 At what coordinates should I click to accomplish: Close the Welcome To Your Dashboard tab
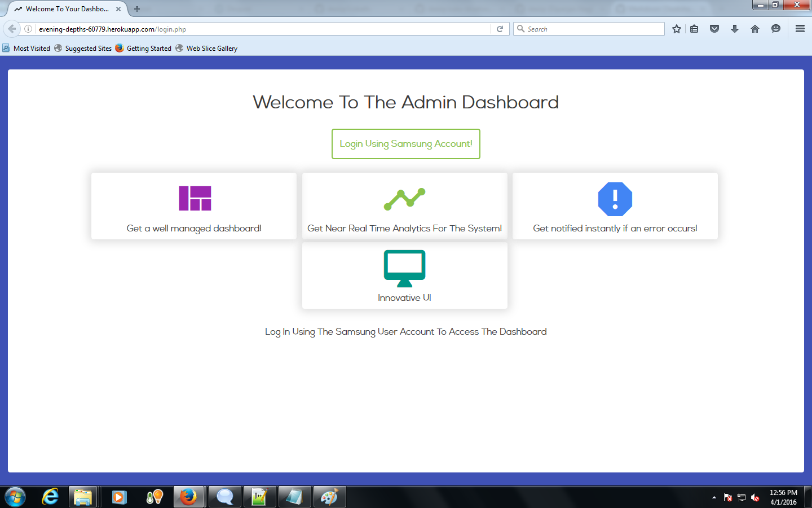[118, 9]
